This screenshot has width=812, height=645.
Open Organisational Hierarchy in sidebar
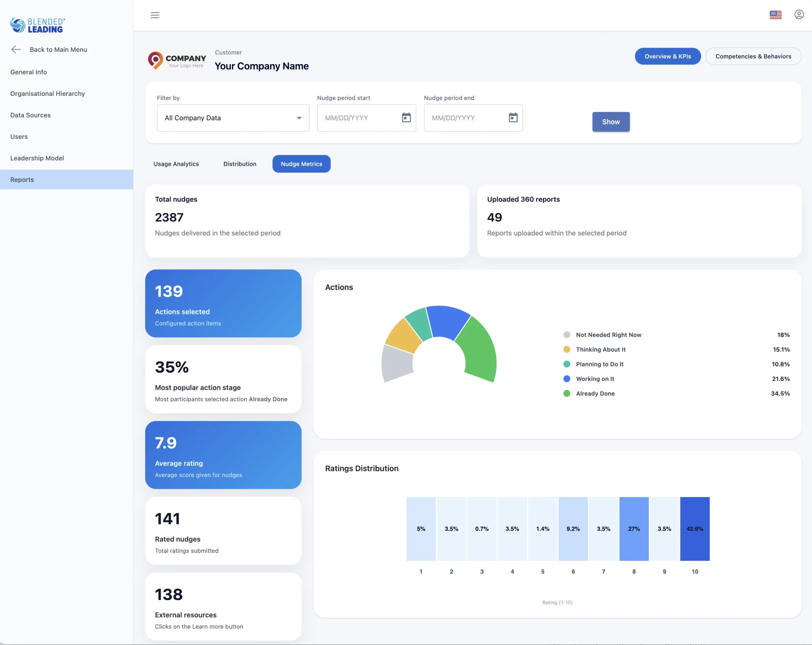(48, 93)
